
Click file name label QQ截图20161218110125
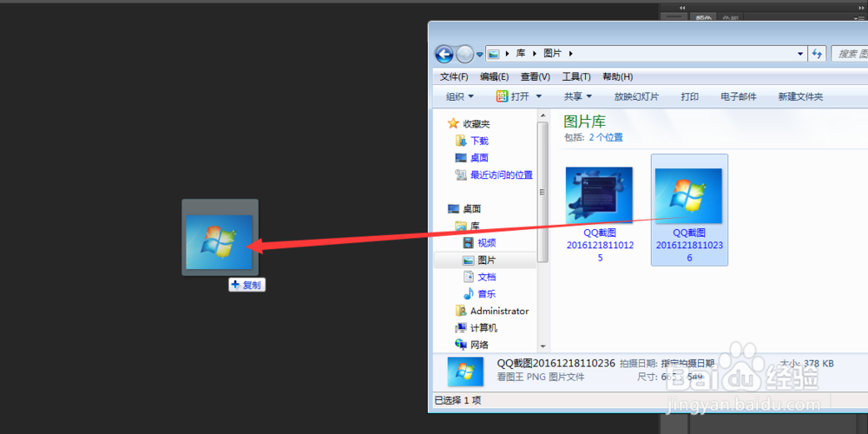(600, 246)
